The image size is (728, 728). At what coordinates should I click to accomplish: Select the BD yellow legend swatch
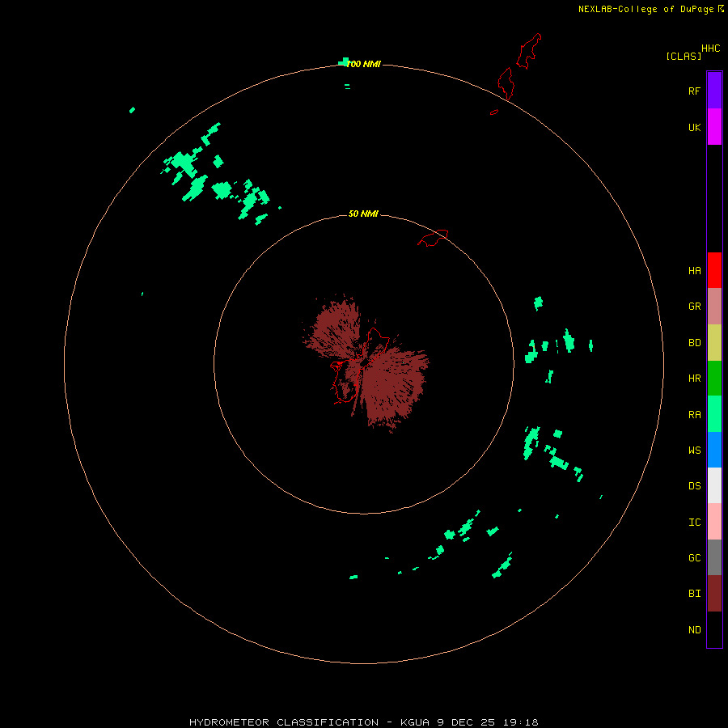tap(714, 343)
